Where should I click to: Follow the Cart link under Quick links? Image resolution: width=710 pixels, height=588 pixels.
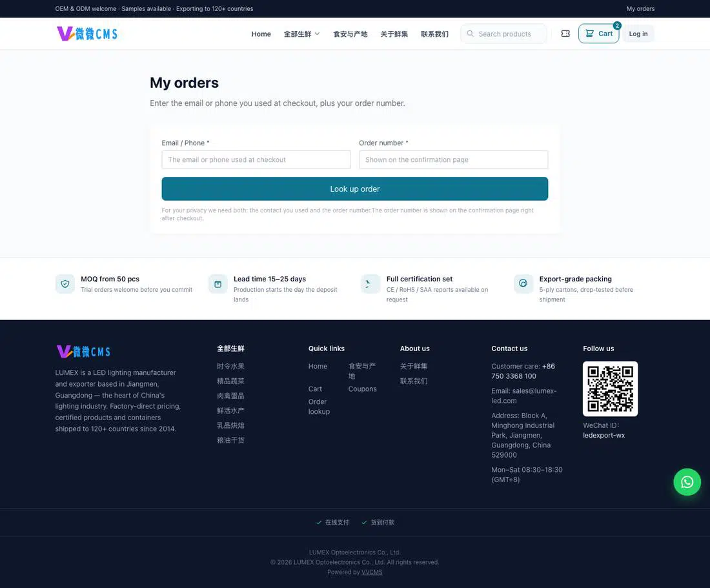(315, 389)
